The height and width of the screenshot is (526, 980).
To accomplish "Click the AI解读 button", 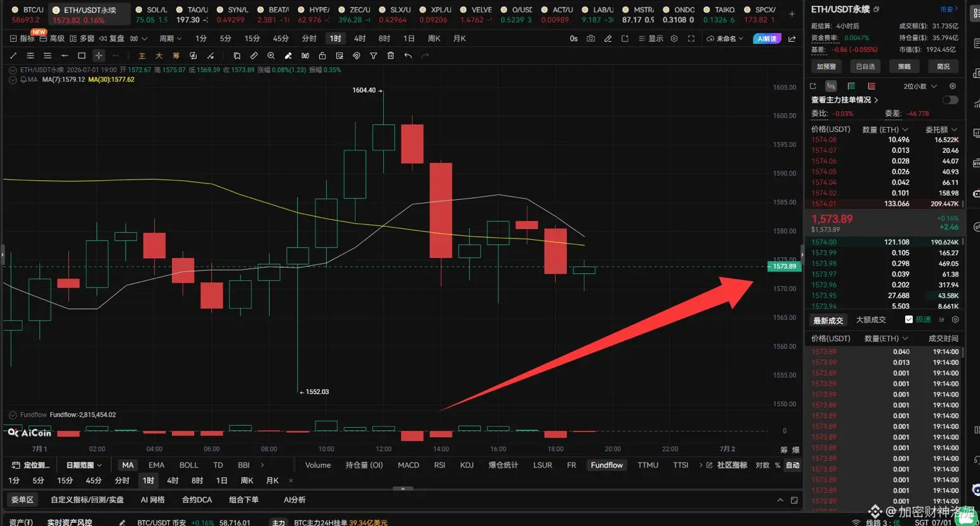I will tap(767, 39).
